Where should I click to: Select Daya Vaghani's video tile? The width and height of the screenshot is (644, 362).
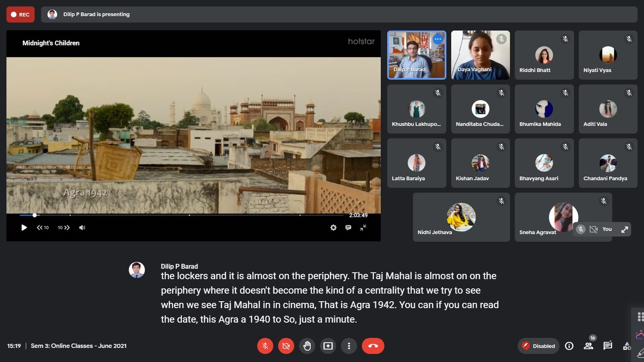(481, 55)
